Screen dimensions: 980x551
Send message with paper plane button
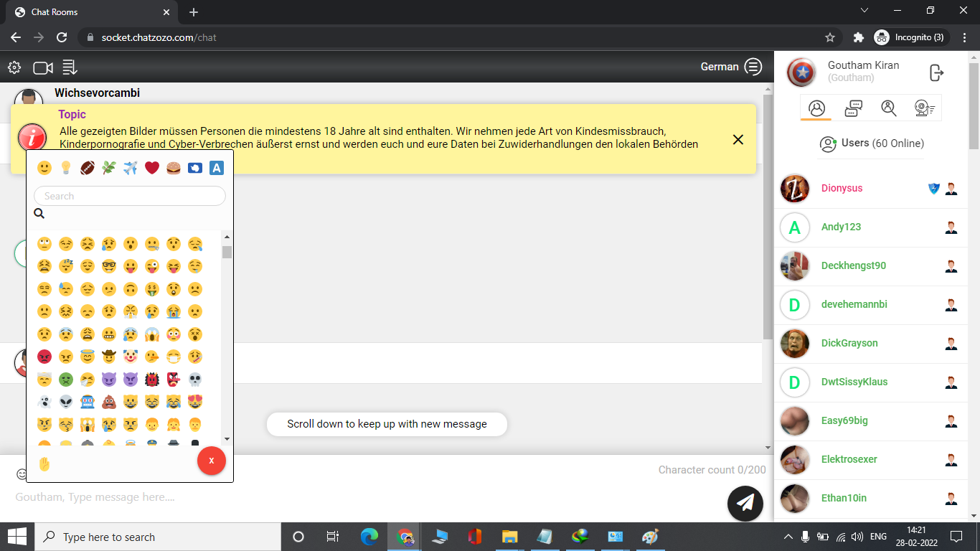pyautogui.click(x=745, y=503)
